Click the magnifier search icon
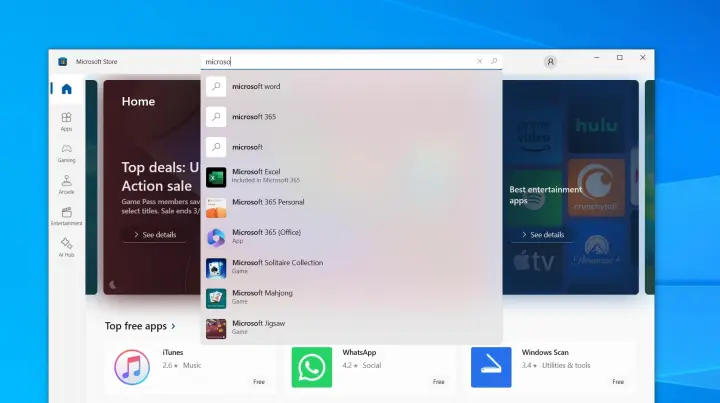720x403 pixels. 493,61
